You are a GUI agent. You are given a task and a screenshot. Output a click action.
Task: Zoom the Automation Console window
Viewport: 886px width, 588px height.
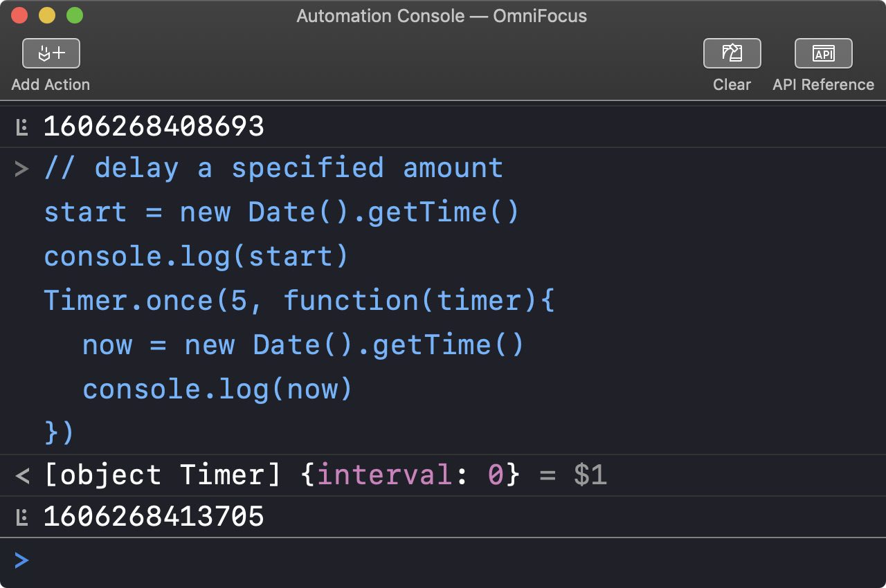coord(75,15)
